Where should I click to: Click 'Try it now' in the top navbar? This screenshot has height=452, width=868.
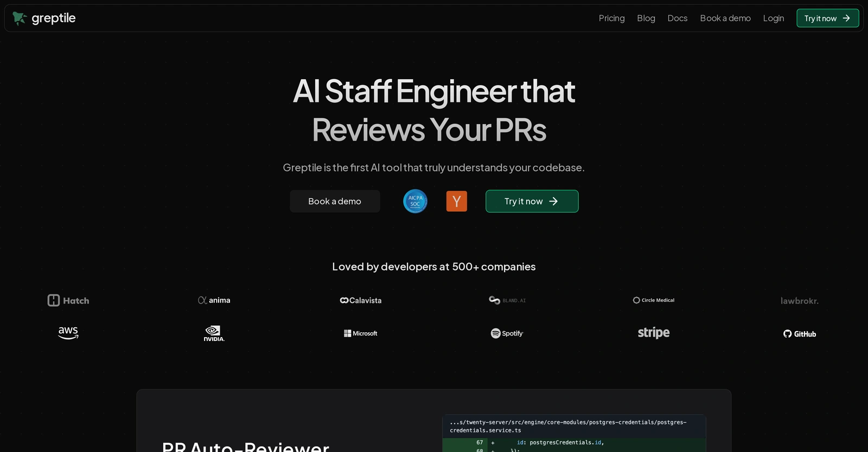(828, 18)
